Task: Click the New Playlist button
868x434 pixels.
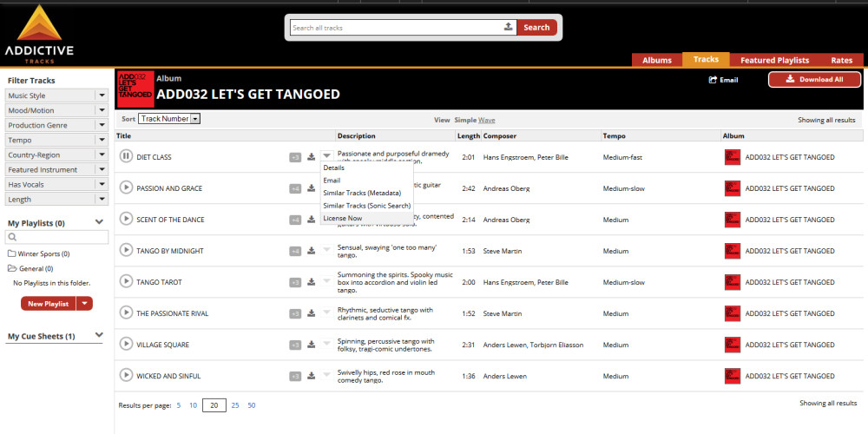Action: pyautogui.click(x=48, y=303)
